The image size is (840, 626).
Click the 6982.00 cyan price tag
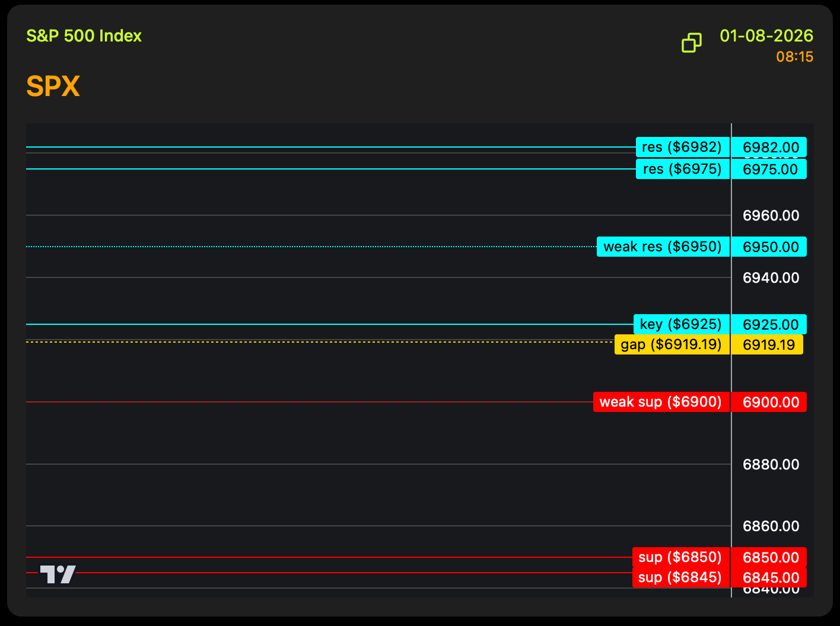click(x=769, y=147)
